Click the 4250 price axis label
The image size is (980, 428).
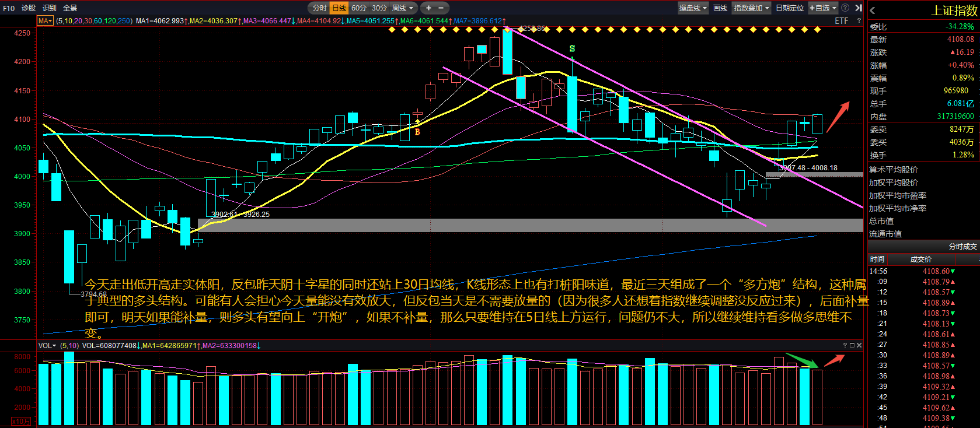(x=22, y=33)
